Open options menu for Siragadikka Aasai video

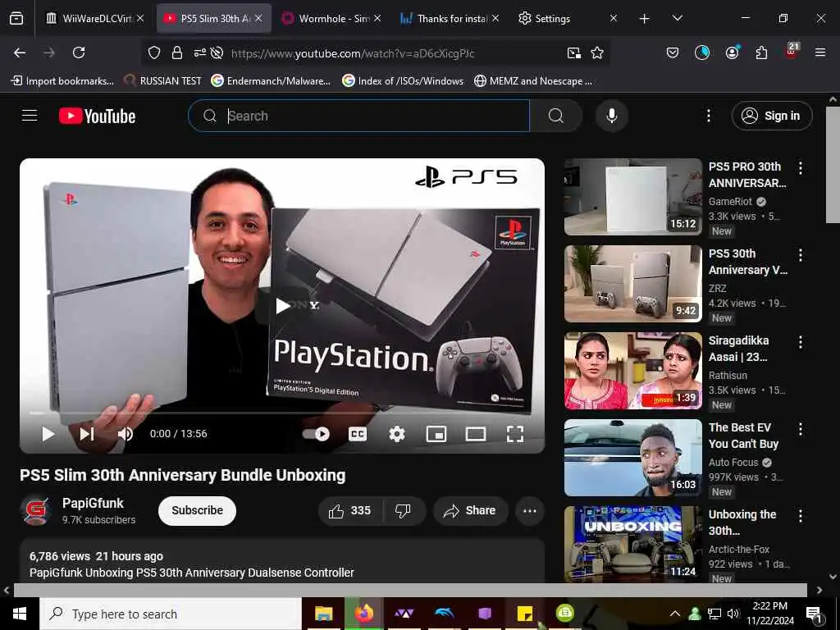[x=801, y=342]
